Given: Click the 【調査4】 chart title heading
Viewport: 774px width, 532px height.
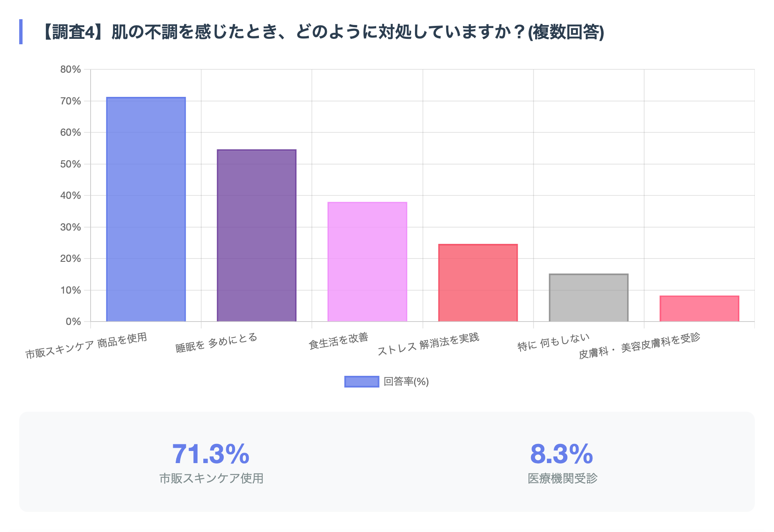Looking at the screenshot, I should tap(322, 32).
